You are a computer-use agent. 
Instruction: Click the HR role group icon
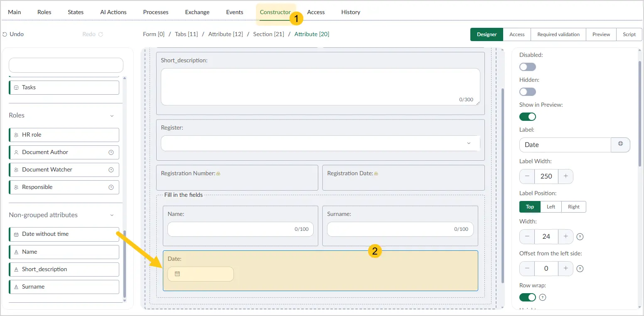point(16,135)
